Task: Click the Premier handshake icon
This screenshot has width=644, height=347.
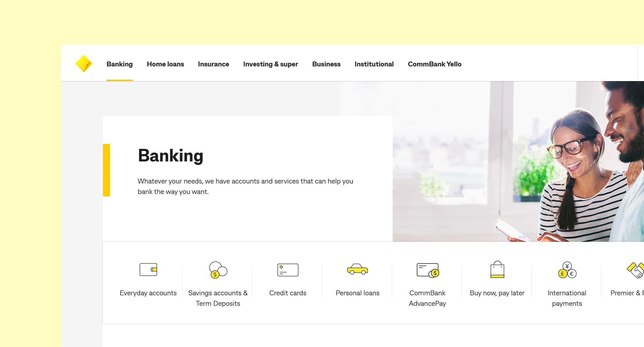Action: click(635, 270)
